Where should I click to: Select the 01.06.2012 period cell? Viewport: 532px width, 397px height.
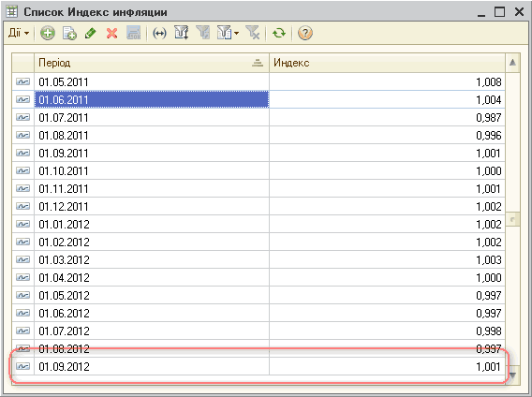[x=152, y=313]
